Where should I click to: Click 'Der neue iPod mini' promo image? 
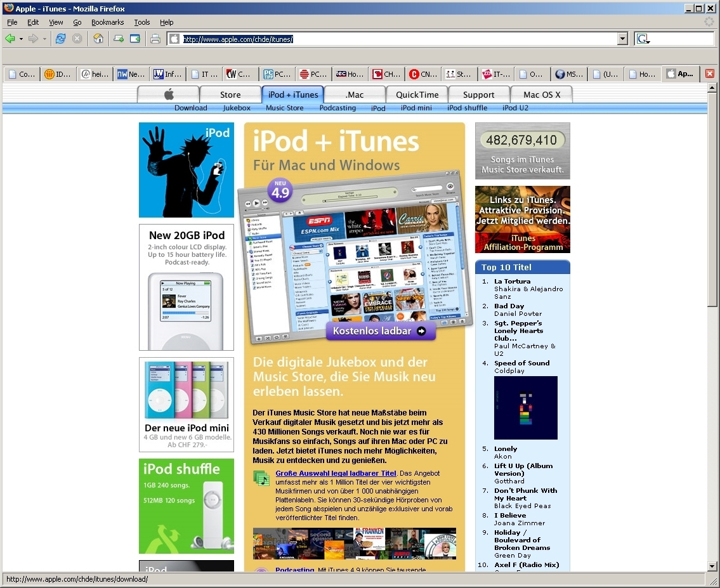[187, 405]
